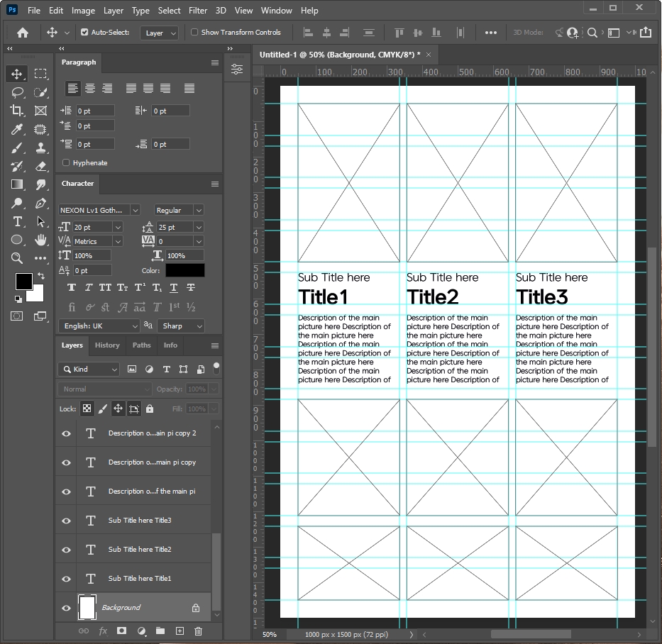Pick the Gradient tool
The width and height of the screenshot is (662, 644).
17,184
